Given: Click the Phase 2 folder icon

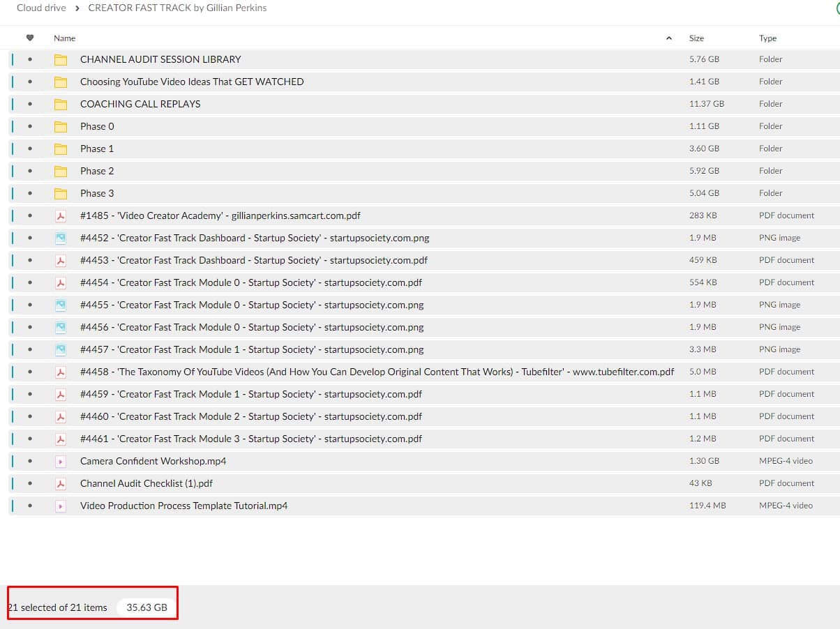Looking at the screenshot, I should [61, 171].
